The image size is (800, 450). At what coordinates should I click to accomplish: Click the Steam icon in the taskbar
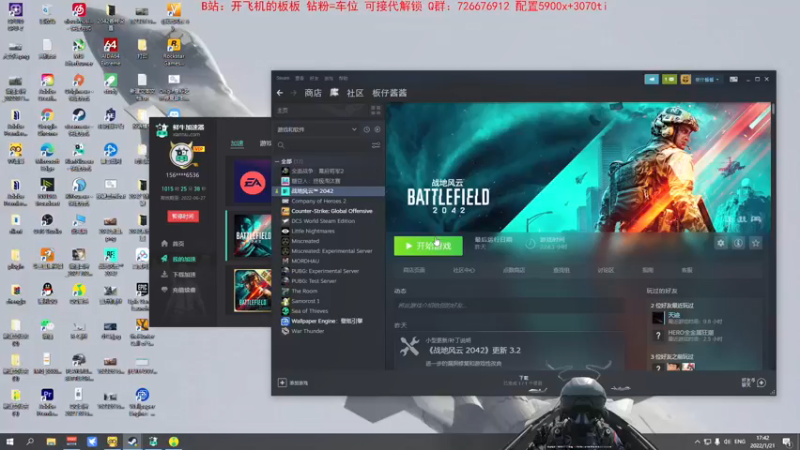(x=133, y=441)
